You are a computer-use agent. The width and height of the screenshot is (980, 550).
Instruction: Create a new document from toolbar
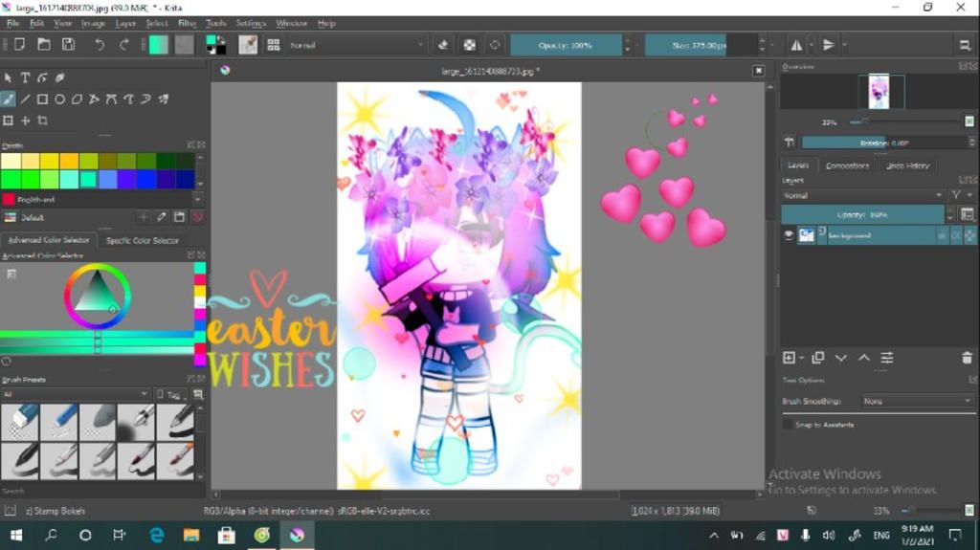(19, 44)
